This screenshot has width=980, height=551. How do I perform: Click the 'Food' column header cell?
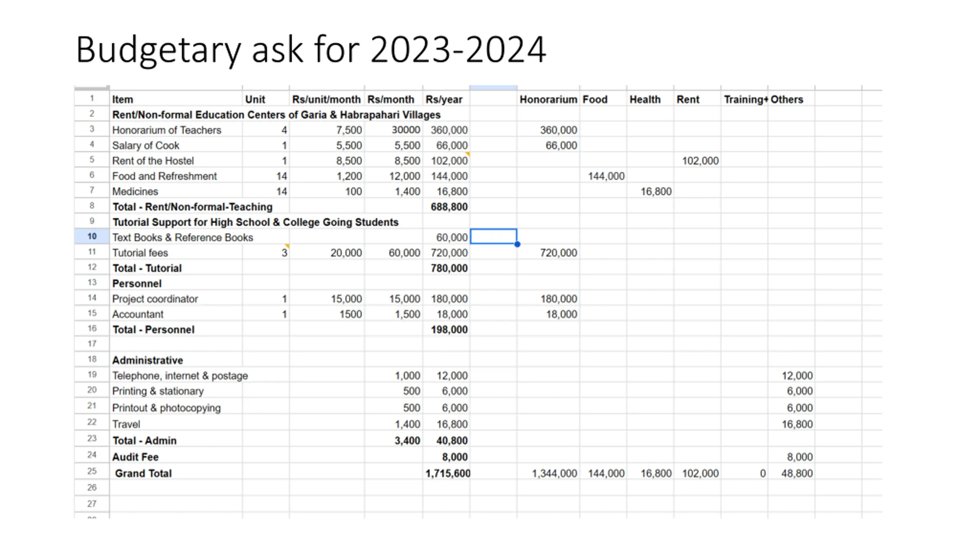603,99
